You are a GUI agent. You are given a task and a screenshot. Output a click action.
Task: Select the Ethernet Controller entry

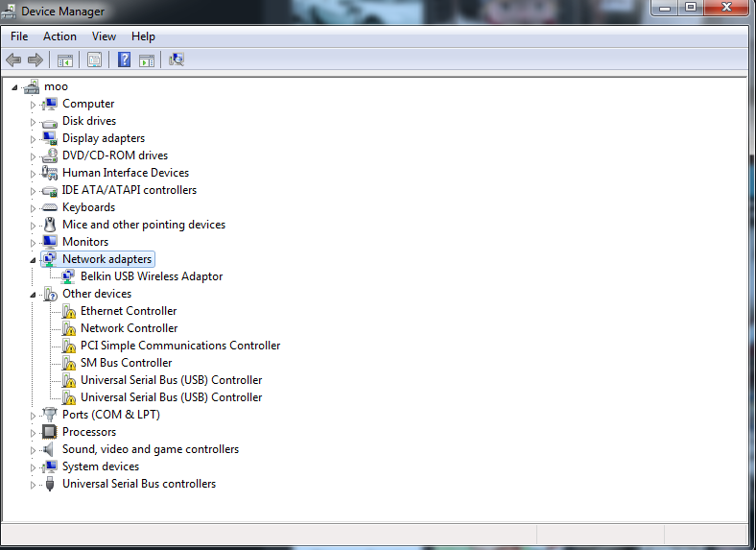pos(129,311)
